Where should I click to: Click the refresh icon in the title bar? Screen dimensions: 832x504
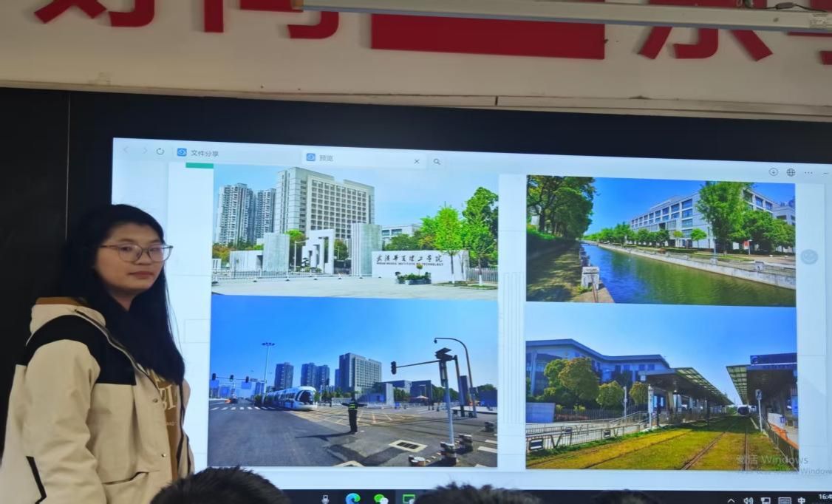(160, 151)
